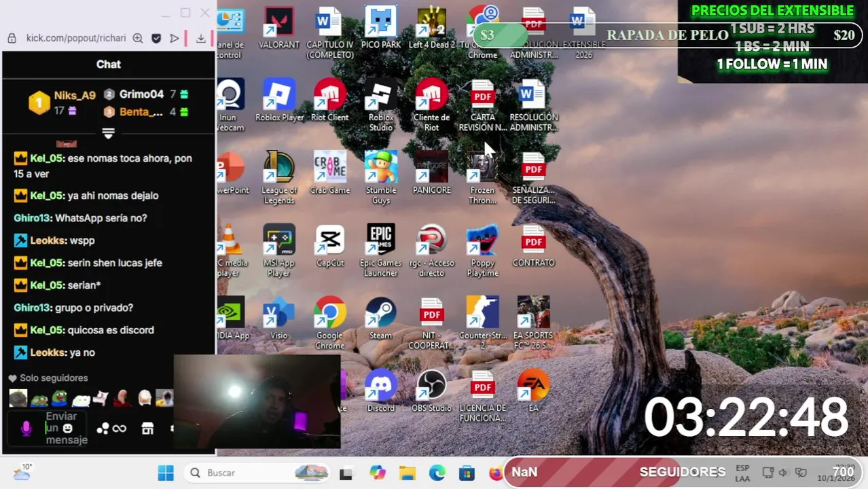Click the send arrow icon in browser toolbar
868x489 pixels.
(175, 39)
